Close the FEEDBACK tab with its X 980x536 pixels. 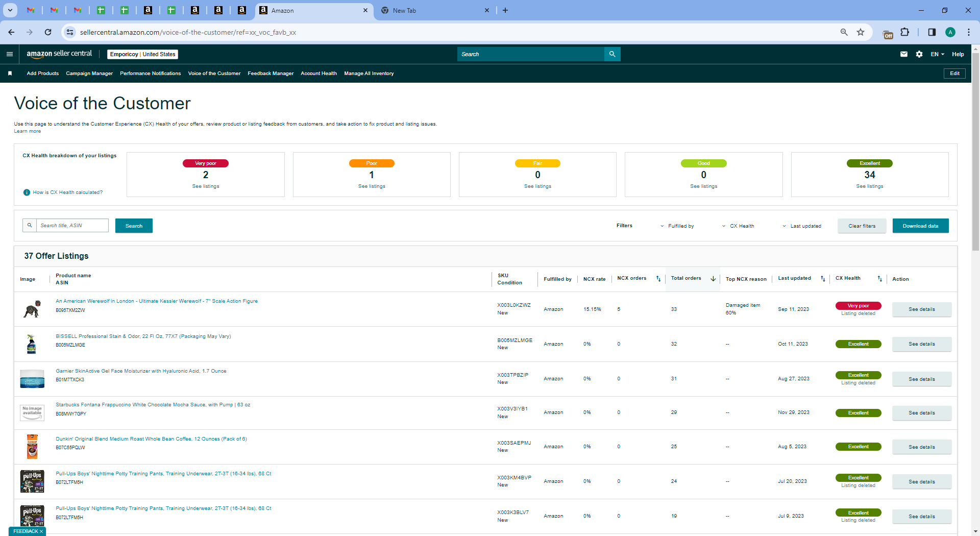point(41,531)
